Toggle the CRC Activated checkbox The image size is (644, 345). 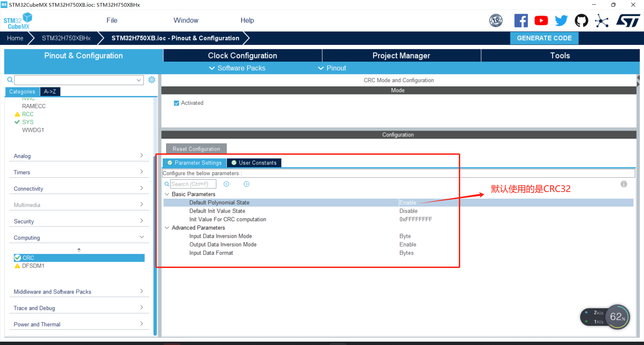point(176,103)
